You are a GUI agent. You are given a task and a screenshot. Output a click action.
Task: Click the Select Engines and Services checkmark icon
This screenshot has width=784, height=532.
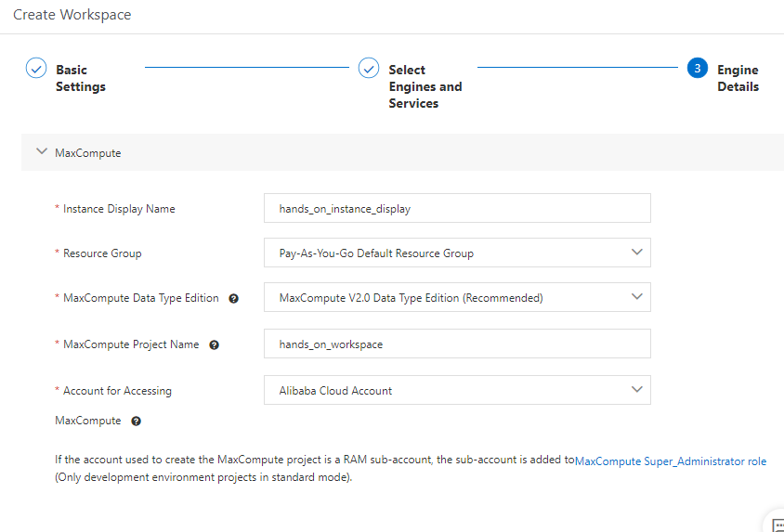(x=369, y=69)
